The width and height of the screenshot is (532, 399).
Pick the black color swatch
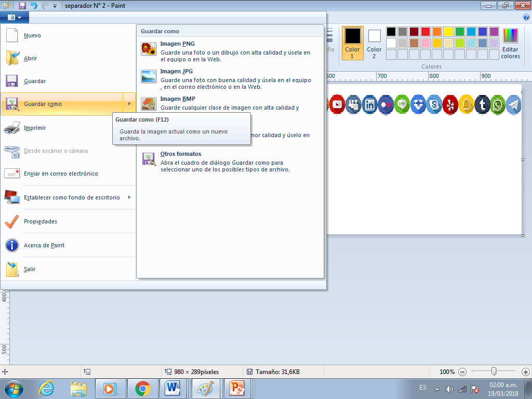tap(391, 32)
